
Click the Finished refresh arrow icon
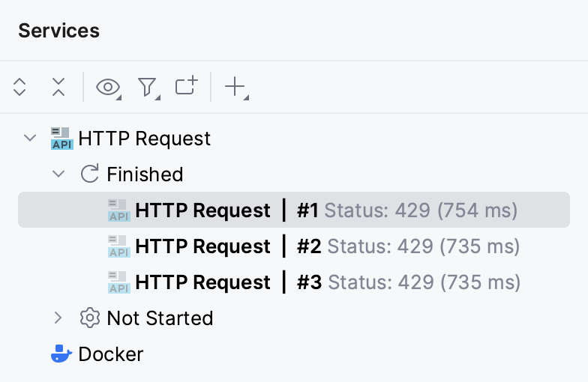click(x=89, y=175)
